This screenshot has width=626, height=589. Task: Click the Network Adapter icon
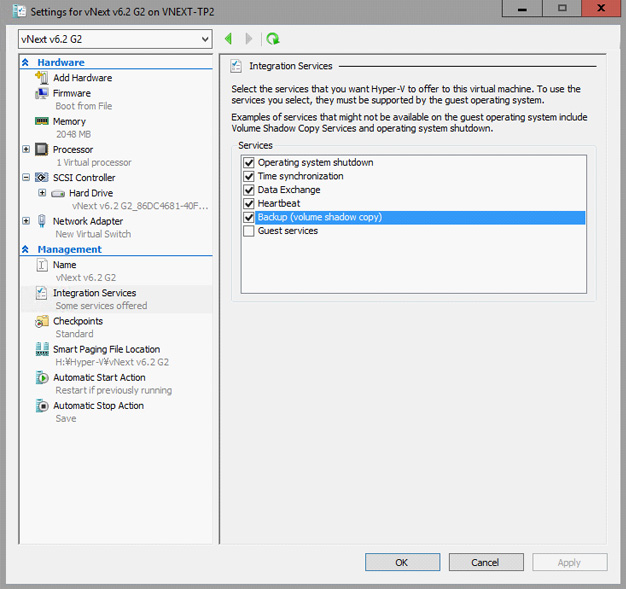click(x=42, y=221)
